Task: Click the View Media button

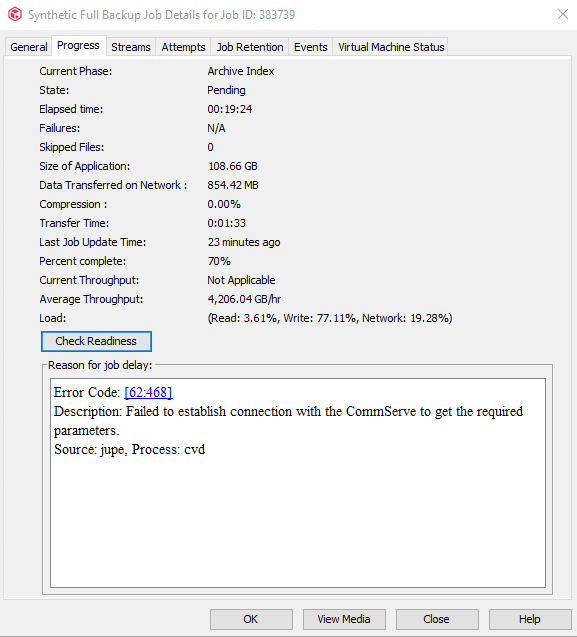Action: click(344, 619)
